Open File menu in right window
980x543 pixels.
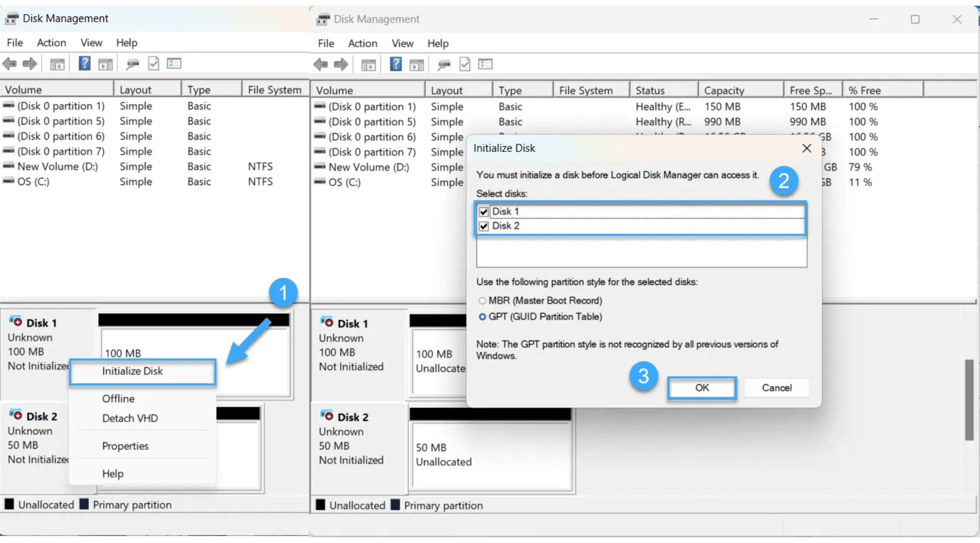[x=326, y=43]
